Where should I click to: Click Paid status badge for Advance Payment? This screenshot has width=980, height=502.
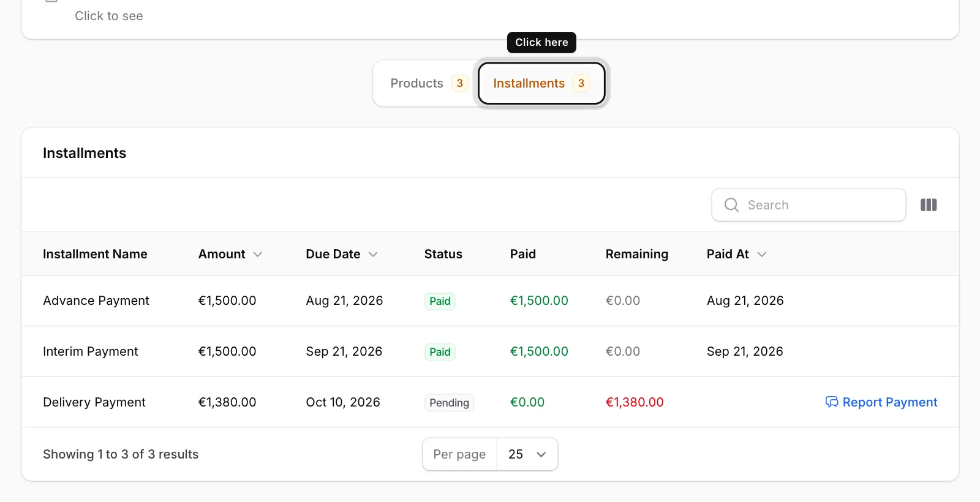coord(440,301)
